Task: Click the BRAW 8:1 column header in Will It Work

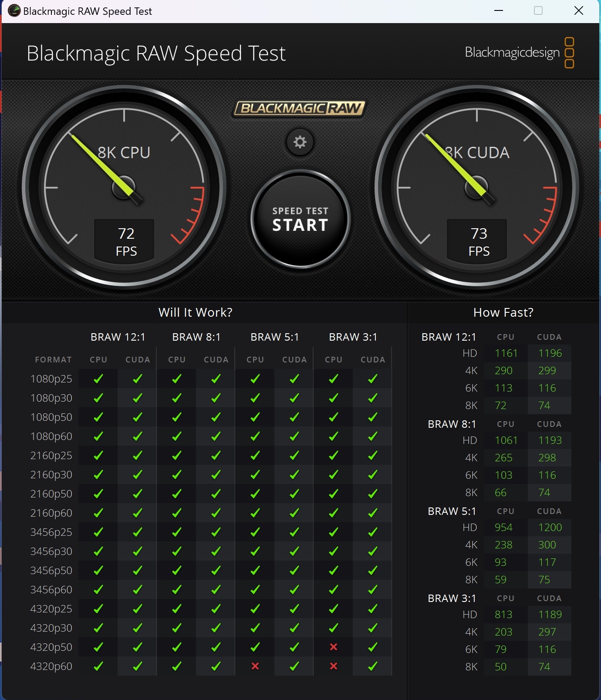Action: click(196, 337)
